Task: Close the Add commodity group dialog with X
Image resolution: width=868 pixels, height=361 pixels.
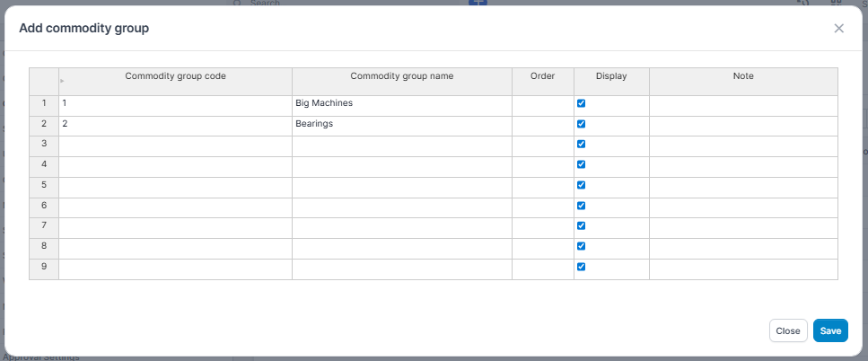Action: (x=838, y=28)
